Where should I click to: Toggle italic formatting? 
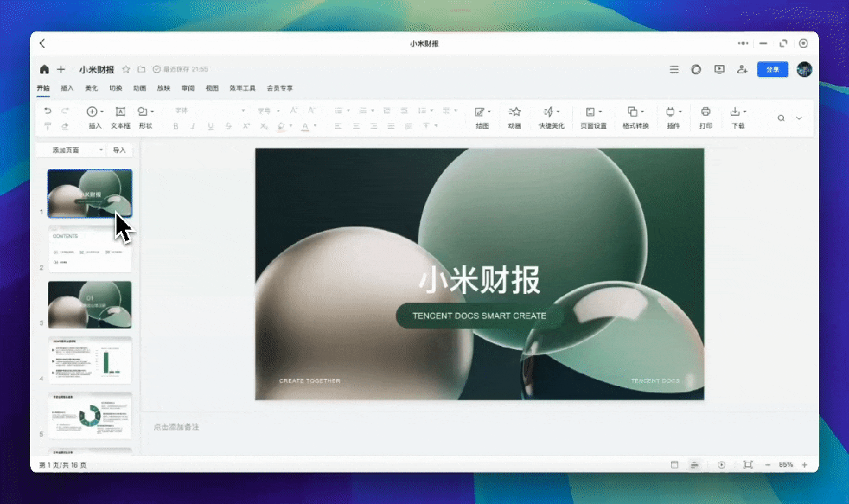pyautogui.click(x=193, y=126)
